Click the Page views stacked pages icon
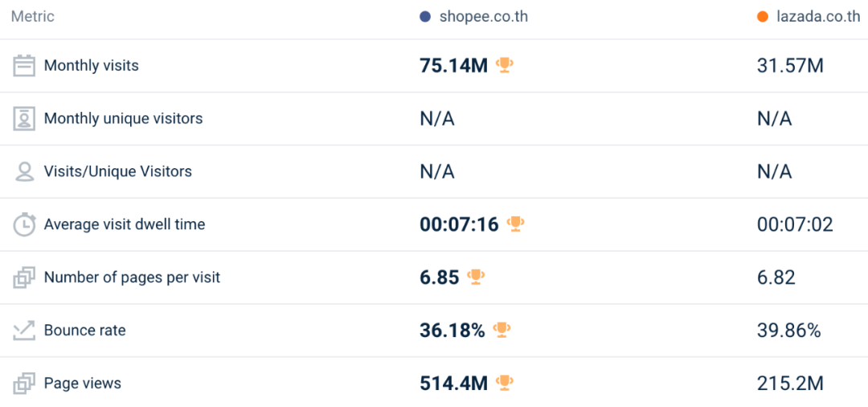 click(25, 384)
